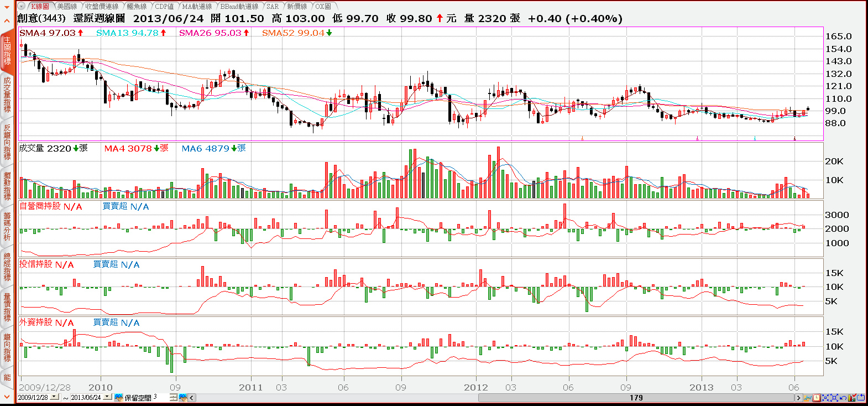Select 主圖指標 in the left sidebar

7,50
